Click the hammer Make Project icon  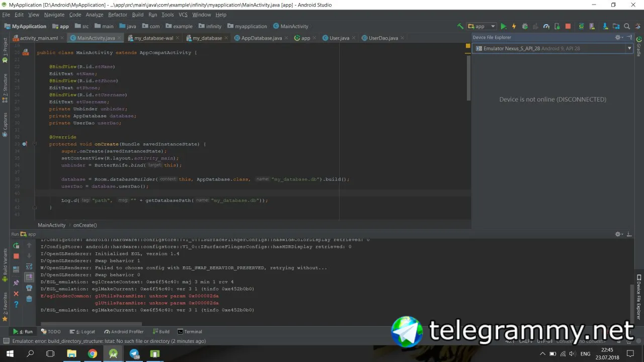click(x=460, y=26)
